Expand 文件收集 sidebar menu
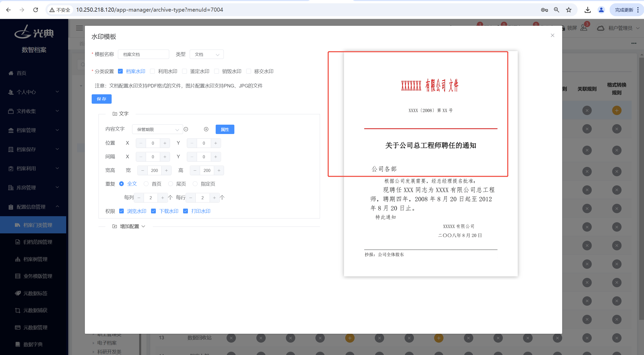 tap(34, 111)
